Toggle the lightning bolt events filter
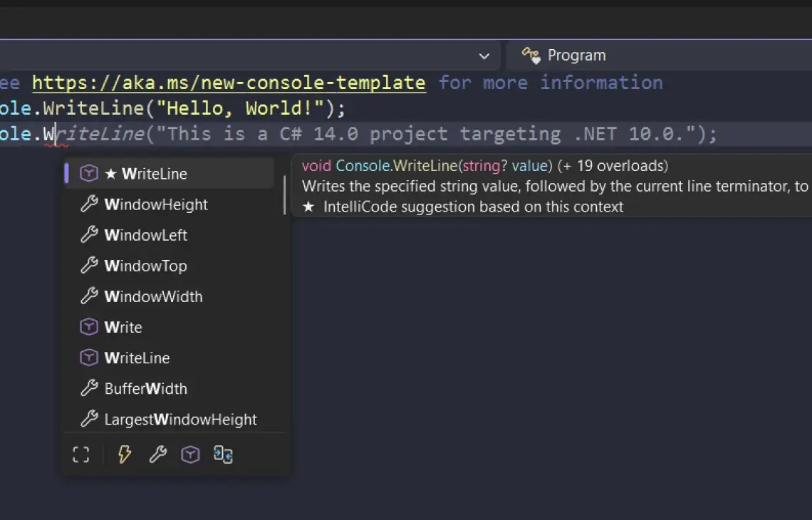This screenshot has width=812, height=520. click(x=124, y=454)
